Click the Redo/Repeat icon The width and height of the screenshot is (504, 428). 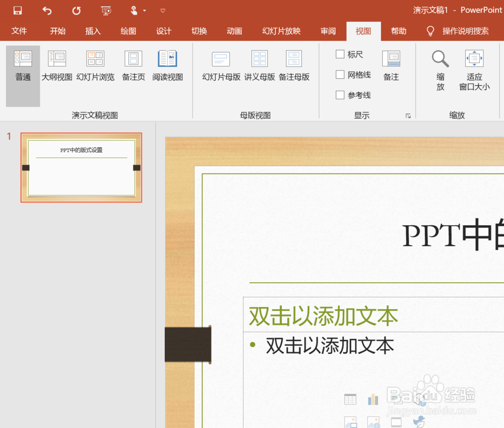click(77, 11)
